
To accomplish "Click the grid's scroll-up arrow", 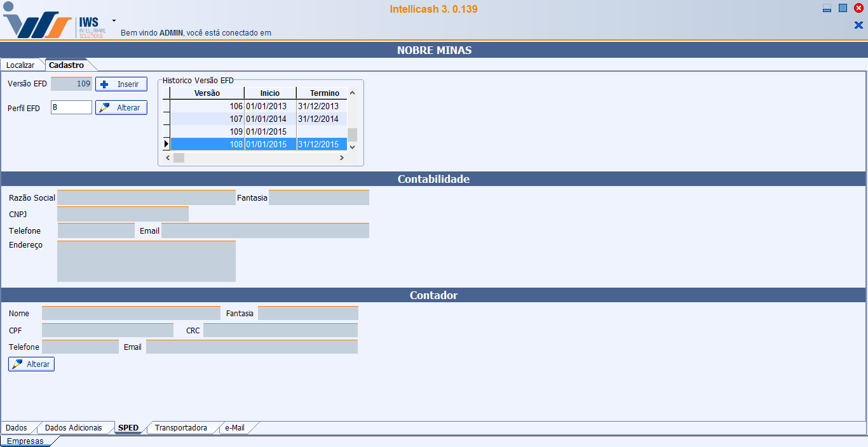I will point(352,93).
